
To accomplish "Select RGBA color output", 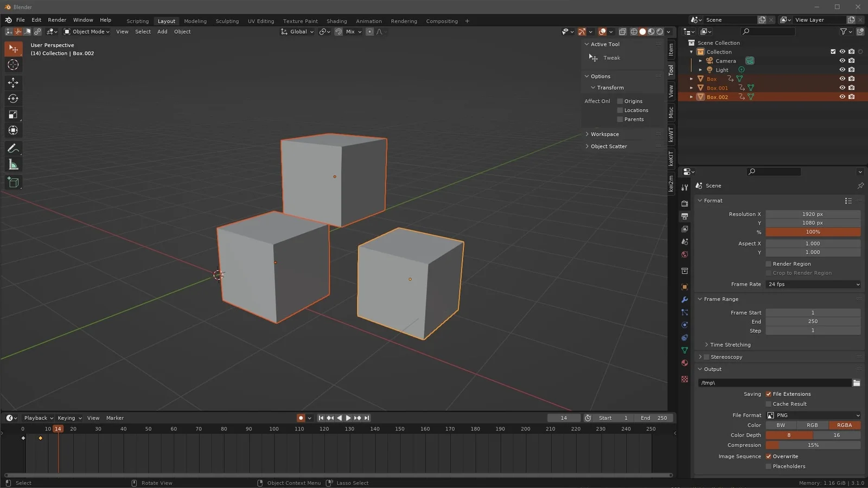I will (x=845, y=425).
